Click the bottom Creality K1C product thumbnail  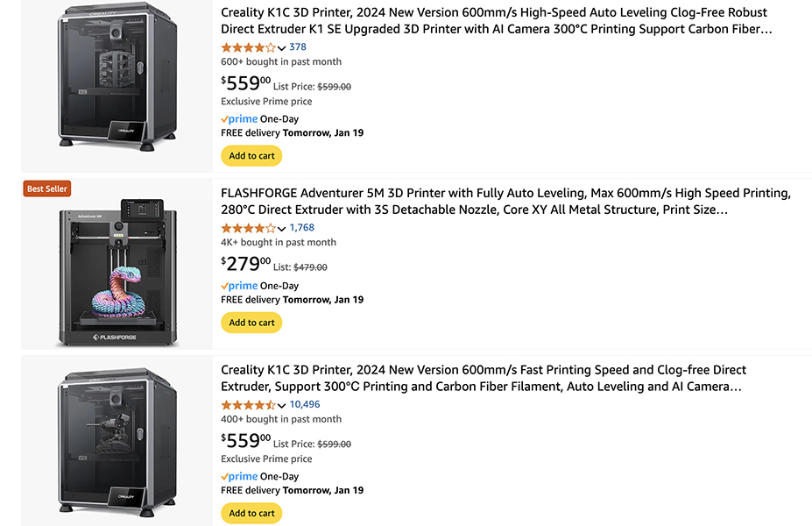(x=115, y=438)
